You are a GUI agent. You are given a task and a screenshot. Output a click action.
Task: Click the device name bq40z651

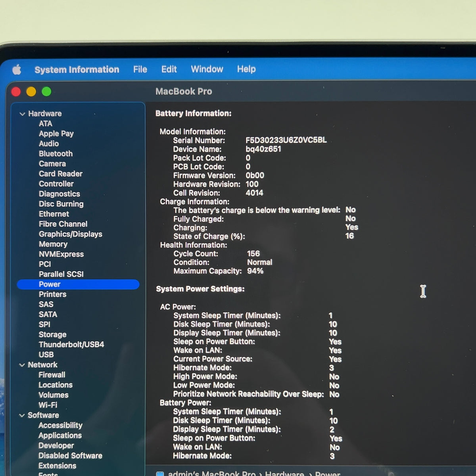tap(263, 149)
